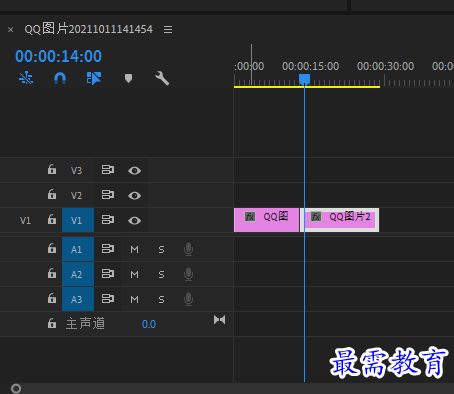Click ruler at 00:00:30:00 label
This screenshot has width=454, height=394.
(385, 66)
